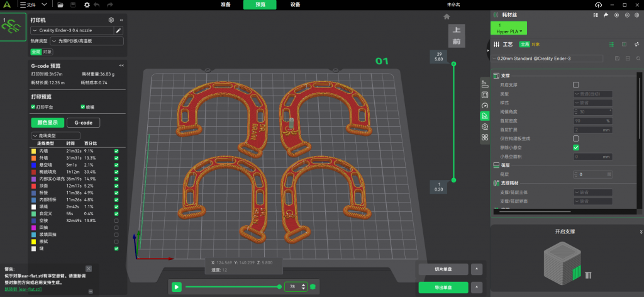The image size is (644, 297).
Task: Click the cloud upload icon in title bar
Action: pos(597,4)
